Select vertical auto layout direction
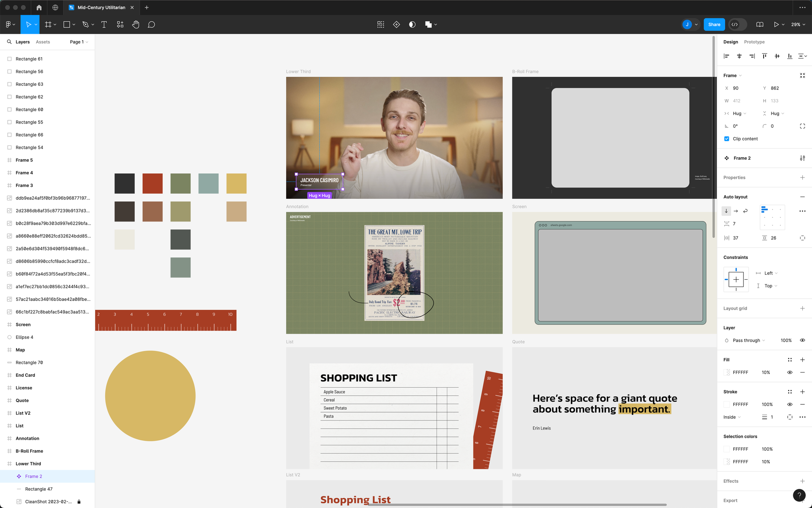The height and width of the screenshot is (508, 812). tap(726, 211)
